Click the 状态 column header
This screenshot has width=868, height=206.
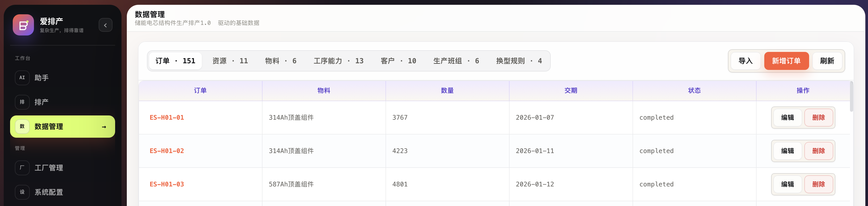tap(694, 91)
